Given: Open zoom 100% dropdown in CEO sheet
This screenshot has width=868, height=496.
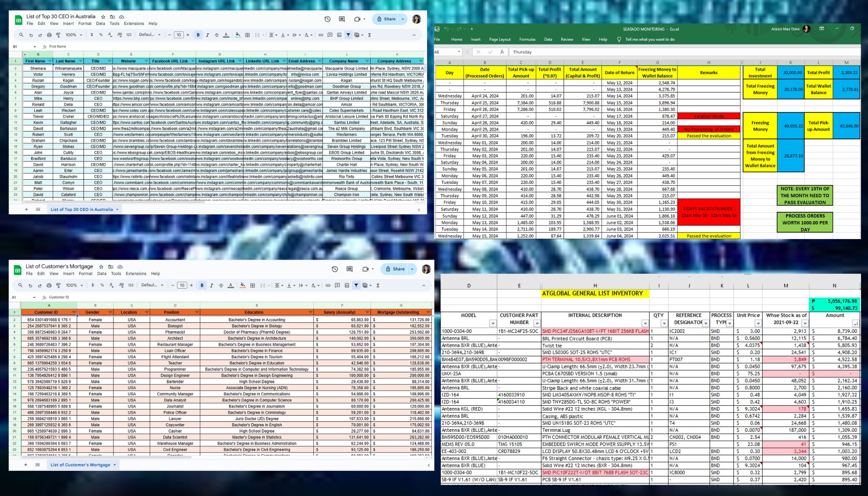Looking at the screenshot, I should [73, 35].
